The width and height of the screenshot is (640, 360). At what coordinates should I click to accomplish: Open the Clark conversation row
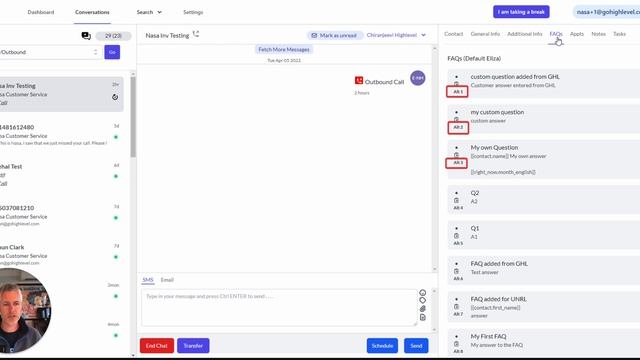pos(62,255)
